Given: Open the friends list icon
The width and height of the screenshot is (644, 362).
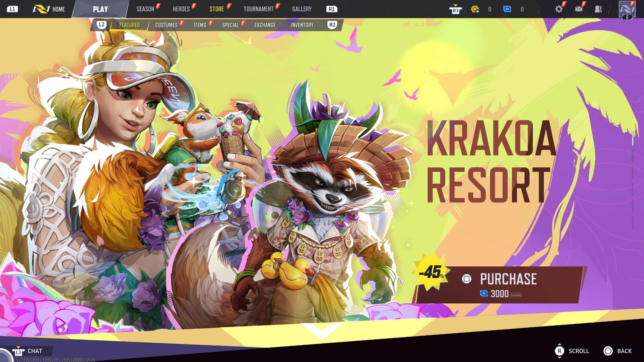Looking at the screenshot, I should click(598, 9).
